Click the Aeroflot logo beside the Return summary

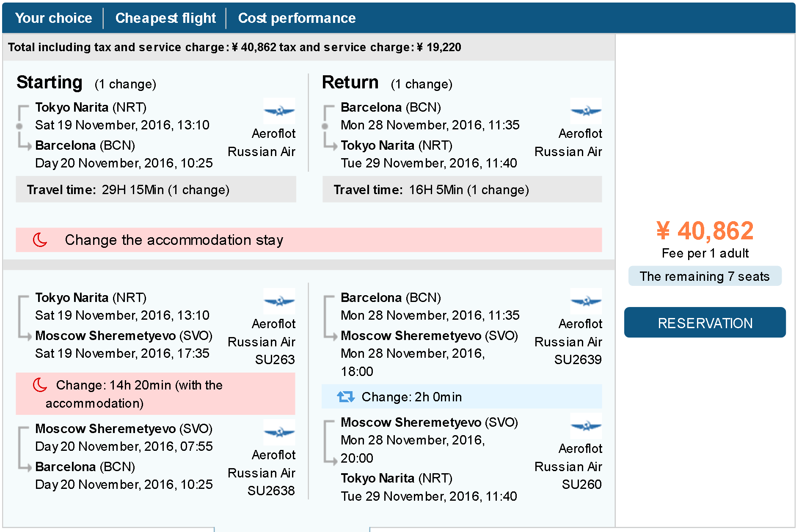[x=586, y=111]
